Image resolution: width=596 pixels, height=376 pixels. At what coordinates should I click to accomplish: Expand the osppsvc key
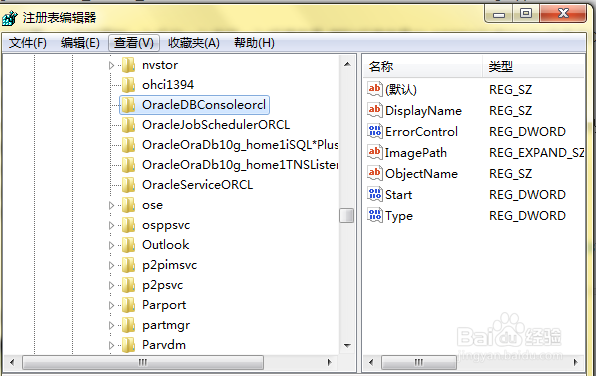tap(111, 225)
